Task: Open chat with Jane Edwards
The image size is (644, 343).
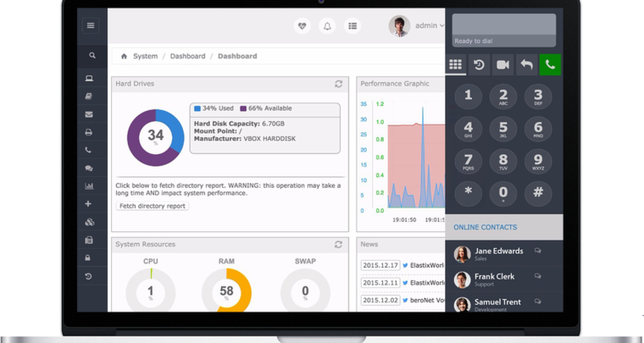Action: (537, 252)
